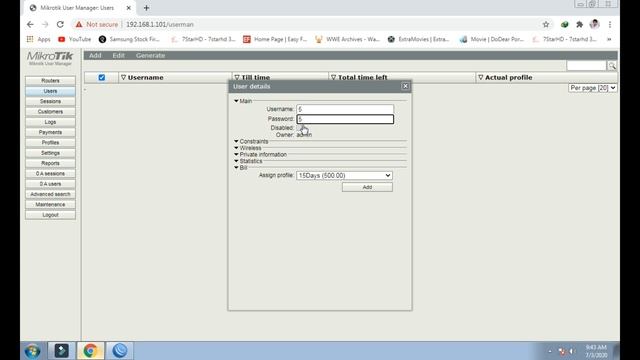
Task: Open the Generate menu
Action: tap(150, 56)
